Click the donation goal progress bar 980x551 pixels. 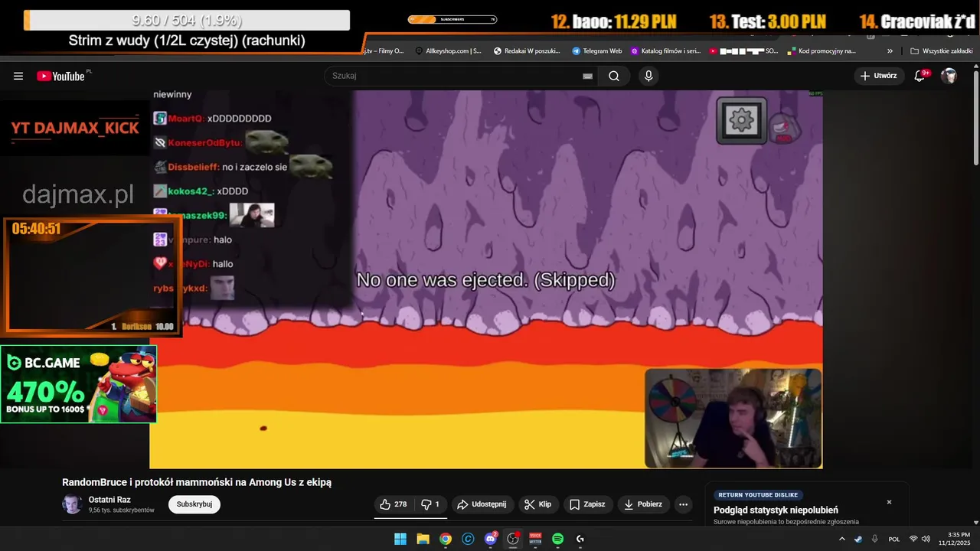[x=187, y=21]
